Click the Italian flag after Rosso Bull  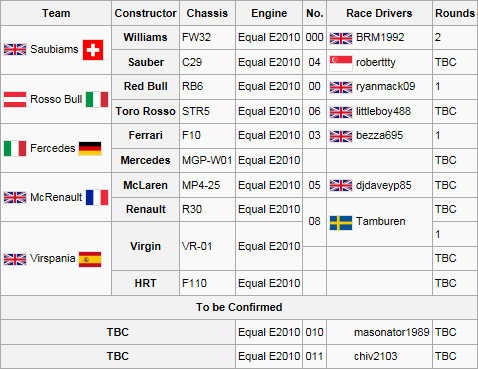coord(97,99)
